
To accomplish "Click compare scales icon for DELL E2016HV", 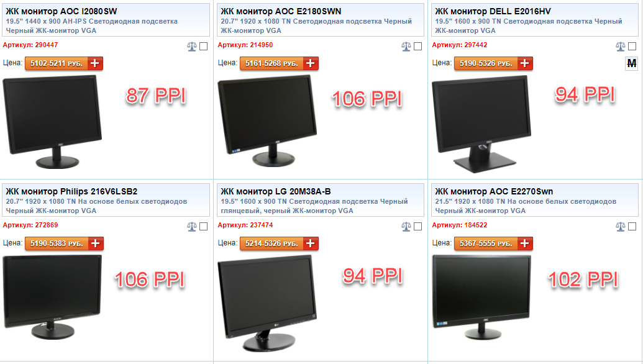I will [x=621, y=47].
